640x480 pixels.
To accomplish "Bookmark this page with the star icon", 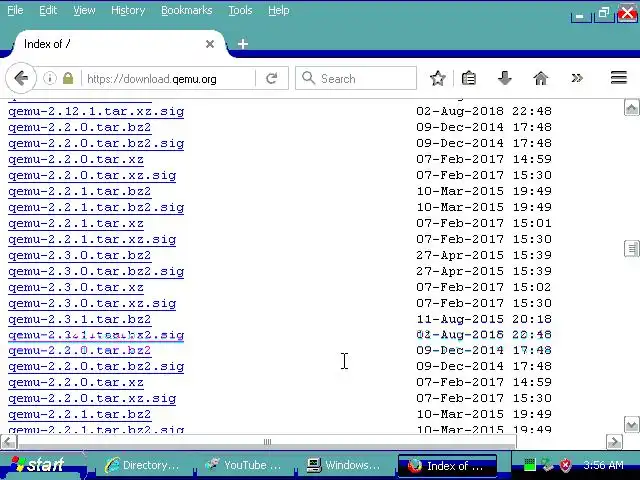I will click(x=438, y=78).
